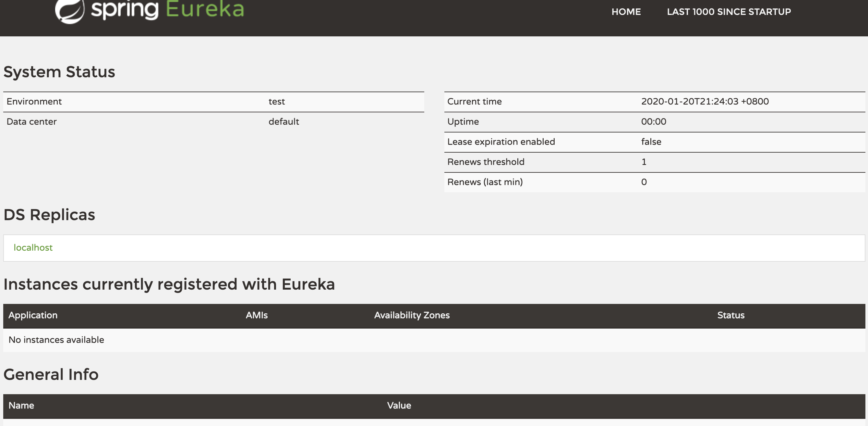868x426 pixels.
Task: Click the Data center default value
Action: click(x=284, y=122)
